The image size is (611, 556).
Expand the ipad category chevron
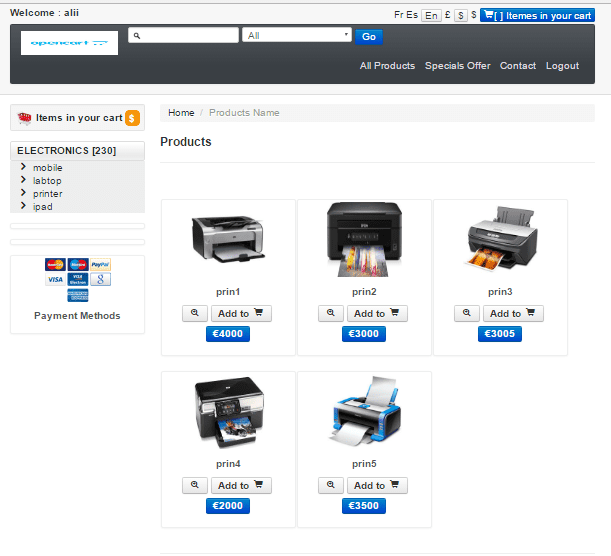click(23, 205)
